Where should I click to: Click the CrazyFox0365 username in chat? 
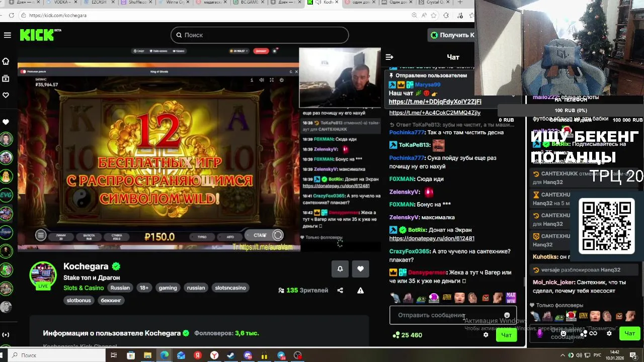click(410, 251)
